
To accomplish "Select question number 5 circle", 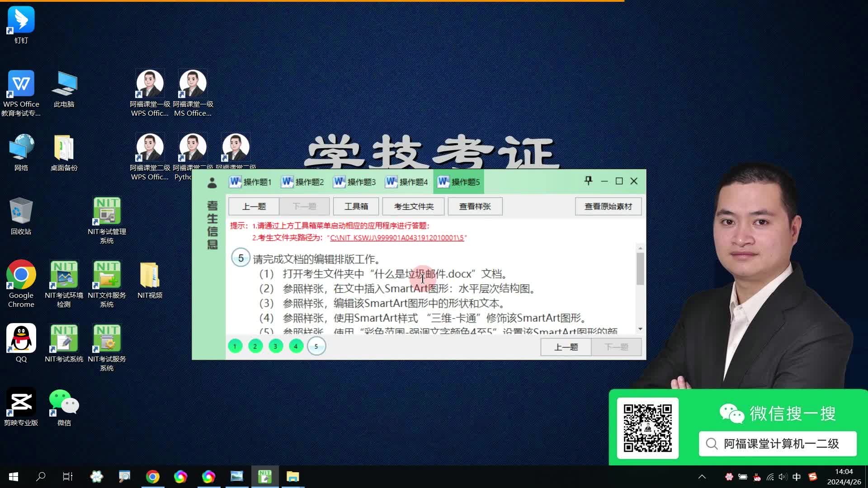I will coord(316,347).
